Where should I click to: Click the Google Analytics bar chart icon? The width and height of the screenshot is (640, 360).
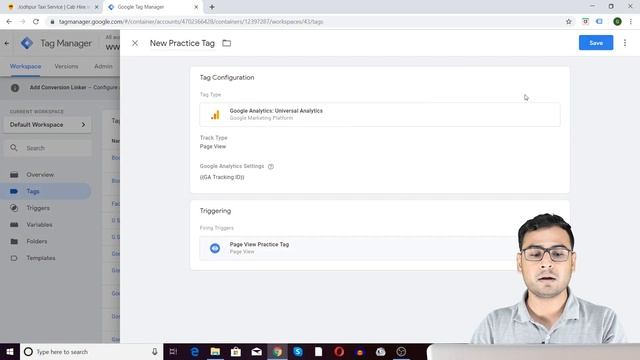[x=215, y=115]
